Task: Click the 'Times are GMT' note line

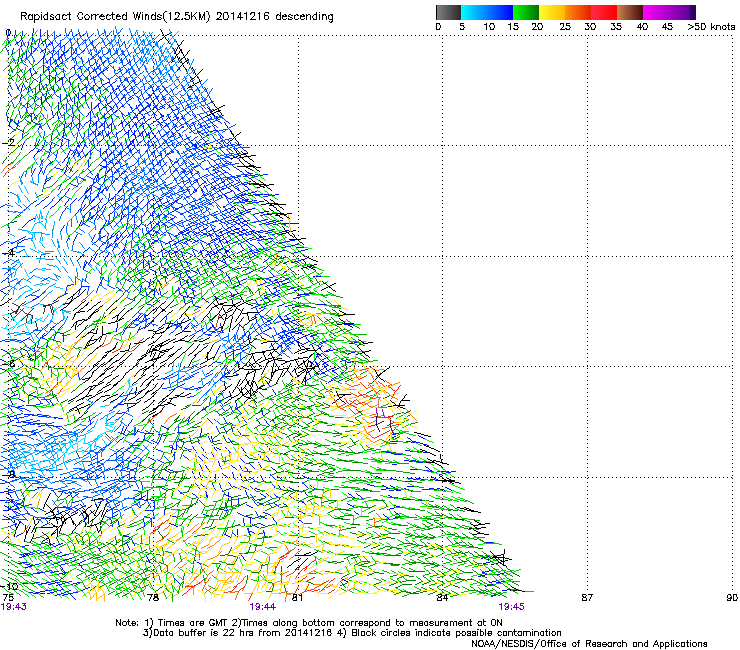Action: (309, 623)
